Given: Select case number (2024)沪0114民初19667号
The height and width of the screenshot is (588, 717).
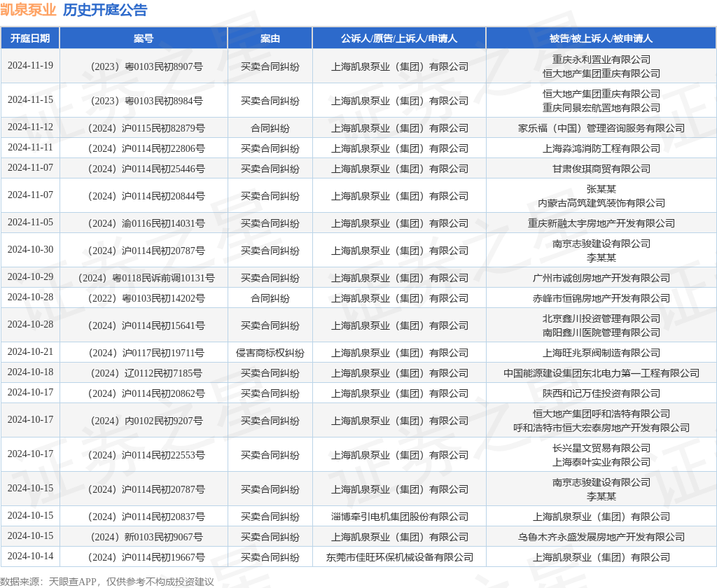Looking at the screenshot, I should [x=146, y=557].
